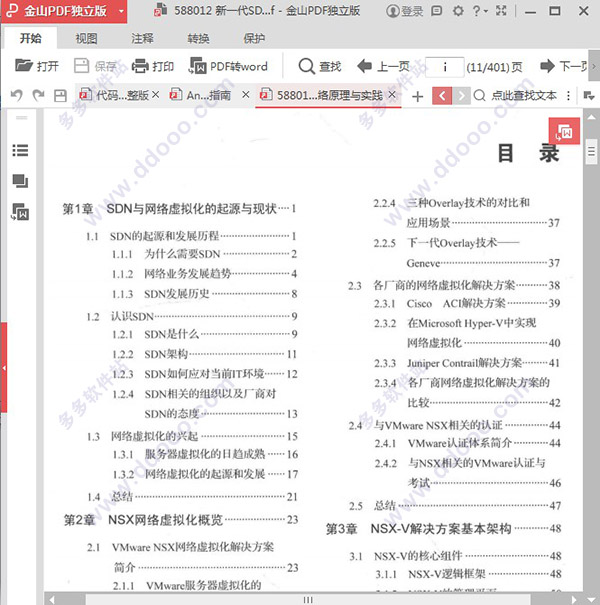Click contents entry 第2章 NSX网络虚拟化概览

(181, 520)
